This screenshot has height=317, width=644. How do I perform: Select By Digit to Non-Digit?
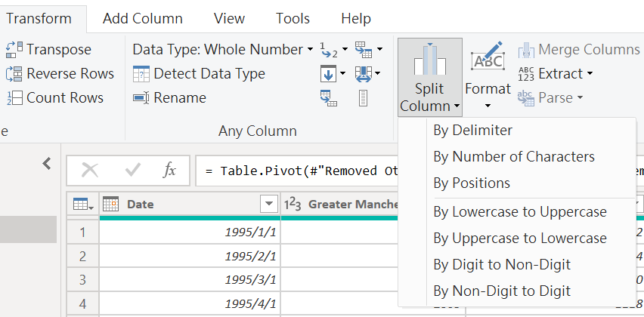[x=517, y=264]
